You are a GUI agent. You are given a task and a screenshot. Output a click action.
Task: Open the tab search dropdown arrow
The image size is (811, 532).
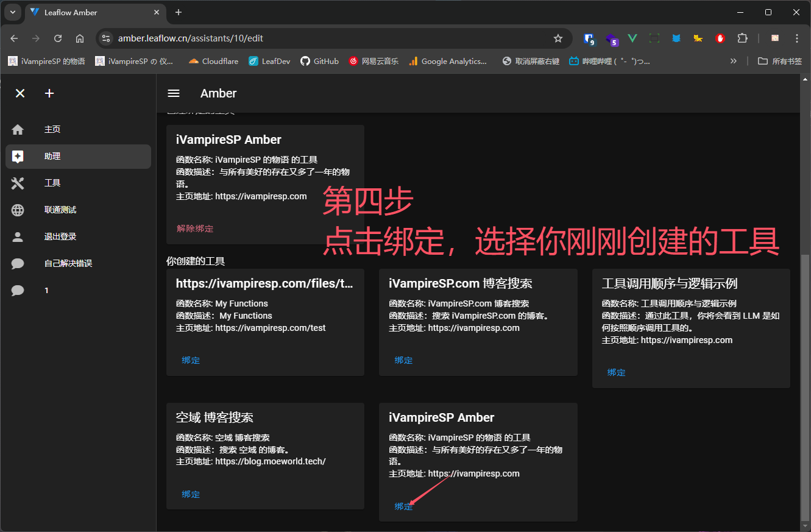point(13,12)
